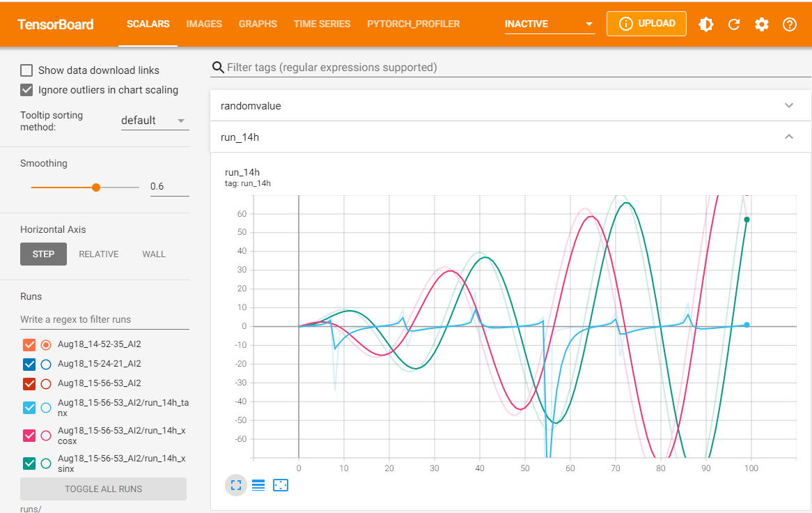Open the PYTORCH_PROFILER tab
812x513 pixels.
click(x=414, y=24)
